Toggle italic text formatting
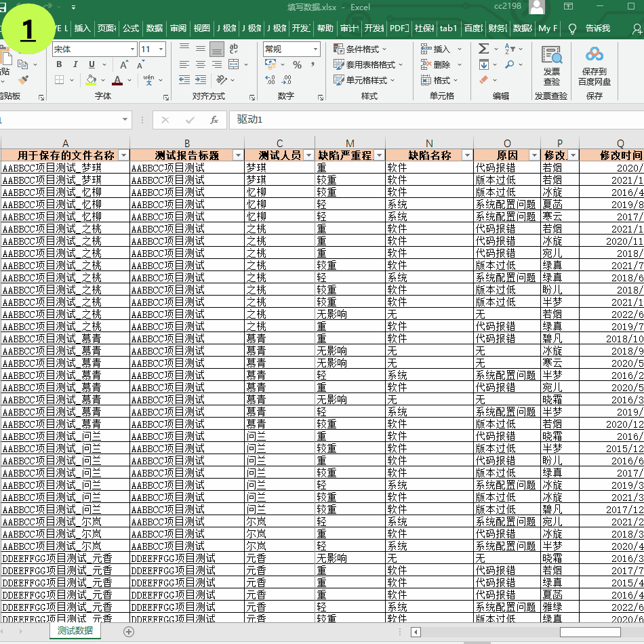The width and height of the screenshot is (644, 644). tap(75, 64)
